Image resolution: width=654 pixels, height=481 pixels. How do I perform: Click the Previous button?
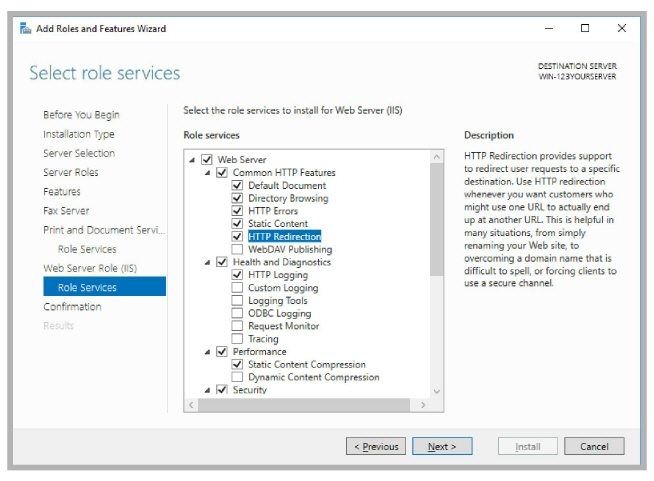click(375, 446)
